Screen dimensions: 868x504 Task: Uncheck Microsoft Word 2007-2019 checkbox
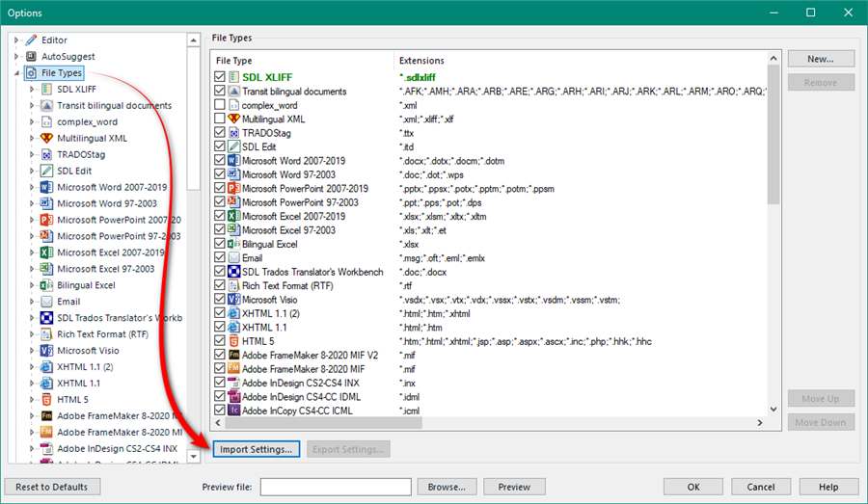[220, 160]
